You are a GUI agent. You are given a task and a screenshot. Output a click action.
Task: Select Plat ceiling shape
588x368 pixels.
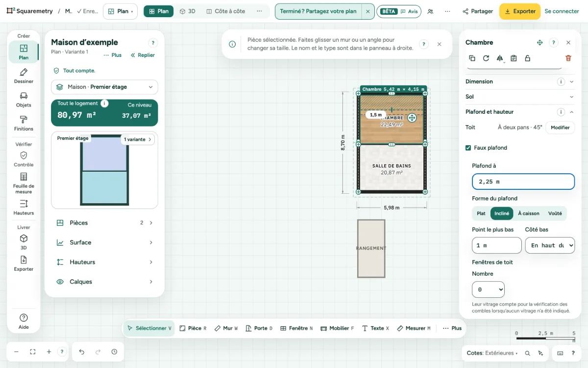pos(481,213)
